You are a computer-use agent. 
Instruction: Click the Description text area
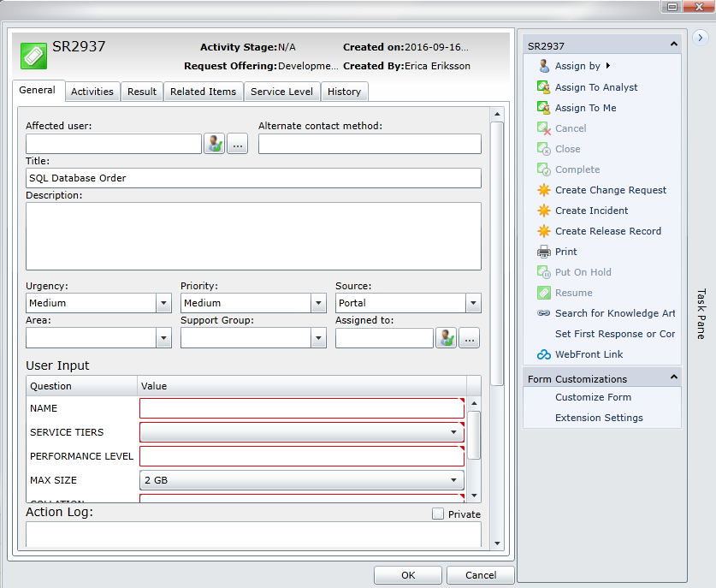click(253, 236)
